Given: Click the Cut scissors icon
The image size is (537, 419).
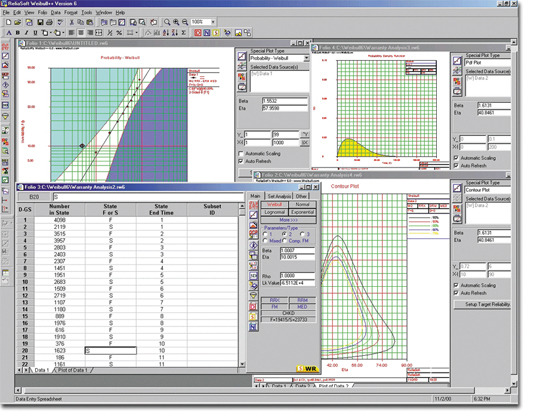Looking at the screenshot, I should [71, 22].
